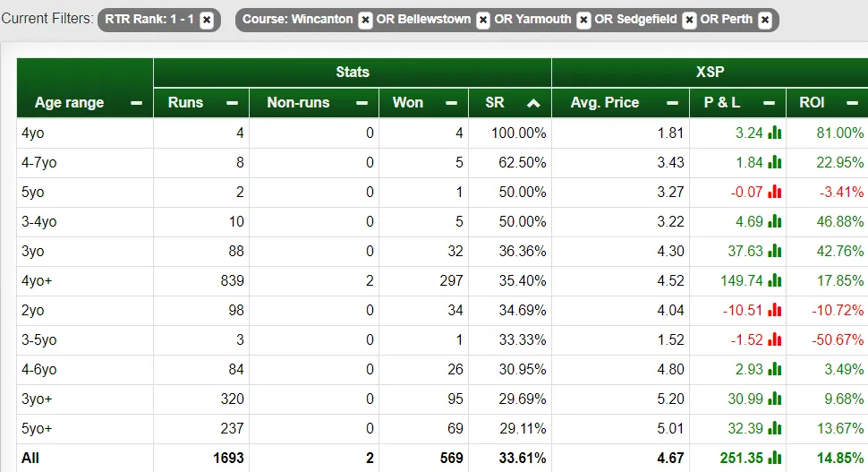Open P&L chart for 3yo+ row
Image resolution: width=868 pixels, height=472 pixels.
coord(774,399)
